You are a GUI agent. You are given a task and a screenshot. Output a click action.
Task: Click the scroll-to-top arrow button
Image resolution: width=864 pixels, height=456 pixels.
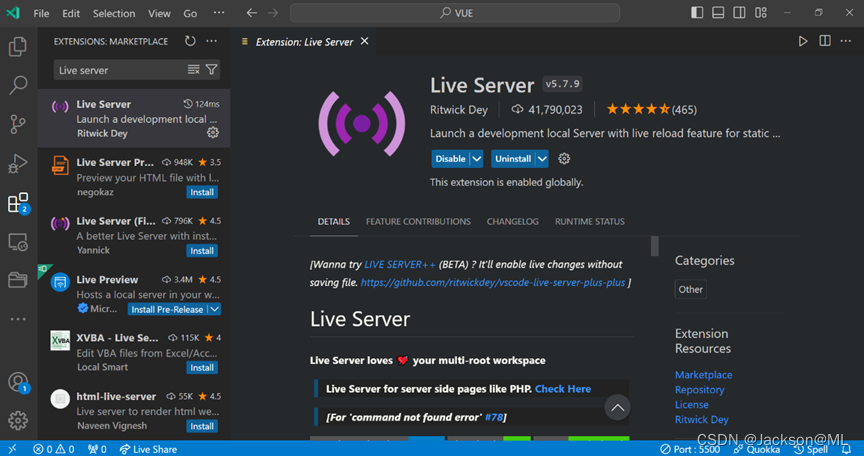coord(617,408)
